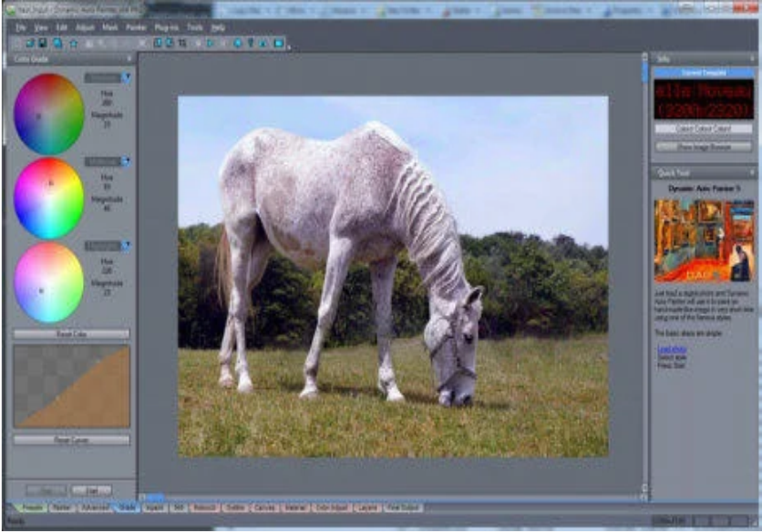Open the Painter menu
The width and height of the screenshot is (762, 532).
click(x=136, y=27)
